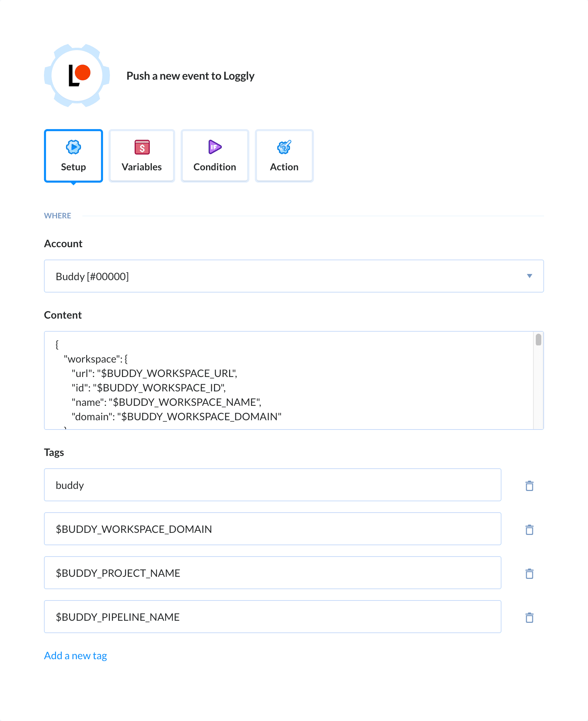Open the Account dropdown showing Buddy [#00000]
The width and height of the screenshot is (588, 721).
click(x=294, y=276)
